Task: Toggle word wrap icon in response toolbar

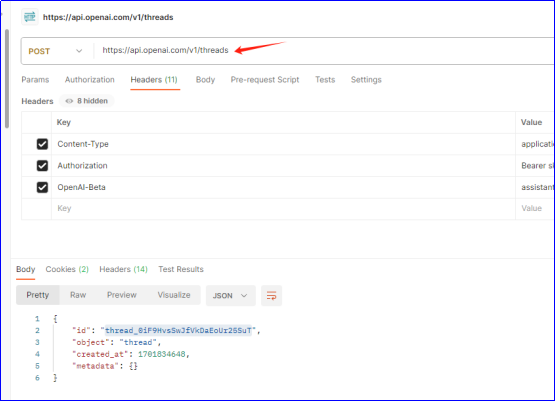Action: 272,295
